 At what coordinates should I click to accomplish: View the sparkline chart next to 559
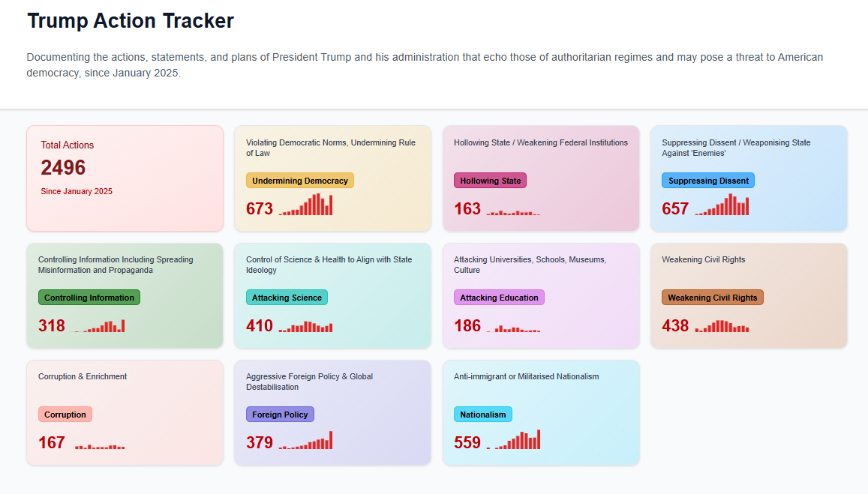[x=513, y=440]
